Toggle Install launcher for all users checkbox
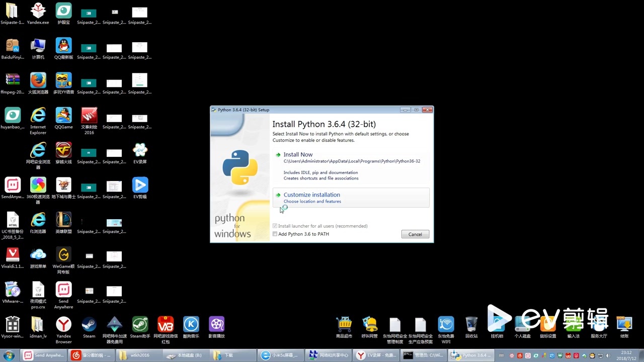 pos(275,226)
